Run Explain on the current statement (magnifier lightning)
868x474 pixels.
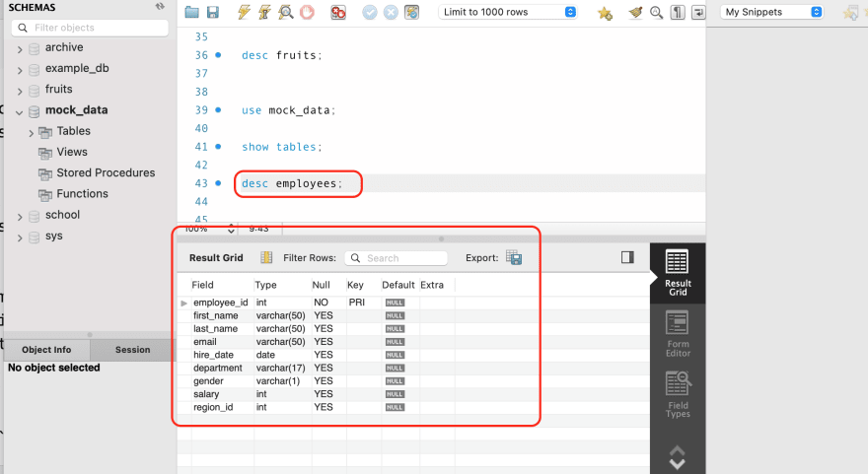[286, 12]
